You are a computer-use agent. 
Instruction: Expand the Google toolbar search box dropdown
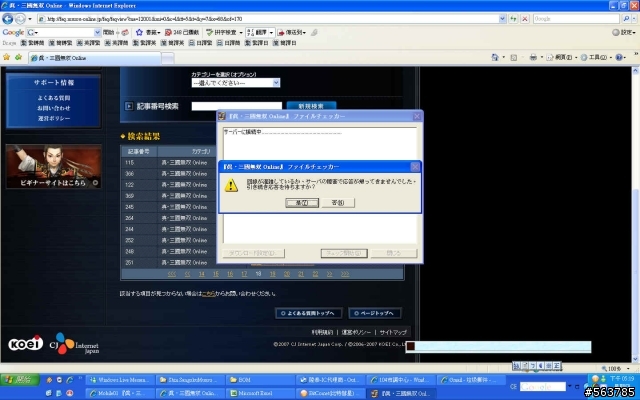[97, 32]
